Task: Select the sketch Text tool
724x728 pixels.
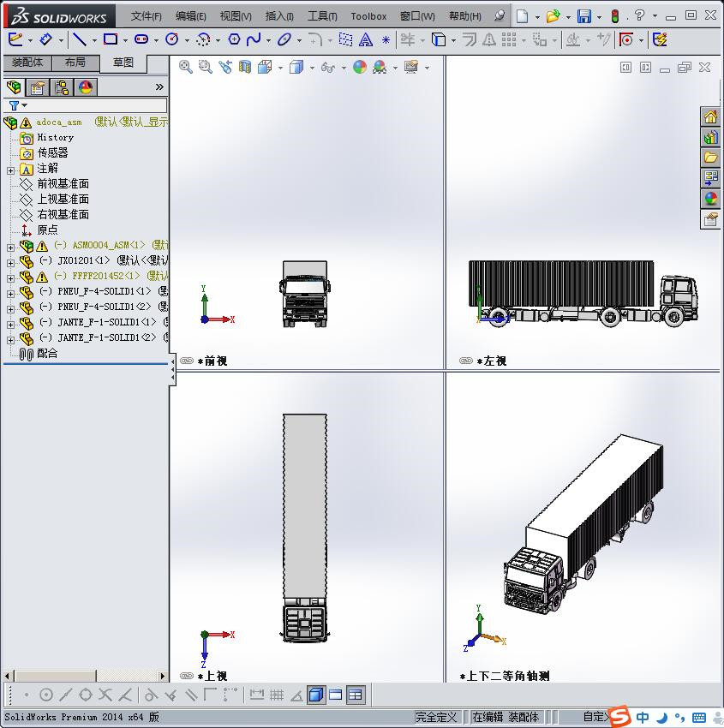Action: pyautogui.click(x=366, y=40)
